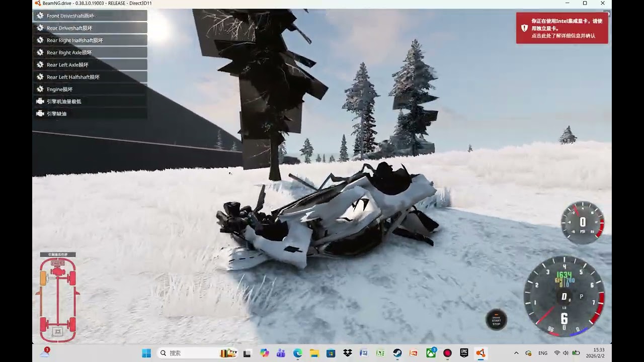Click engine icon beside the 引擎缺油 warning
This screenshot has height=362, width=644.
(x=40, y=114)
